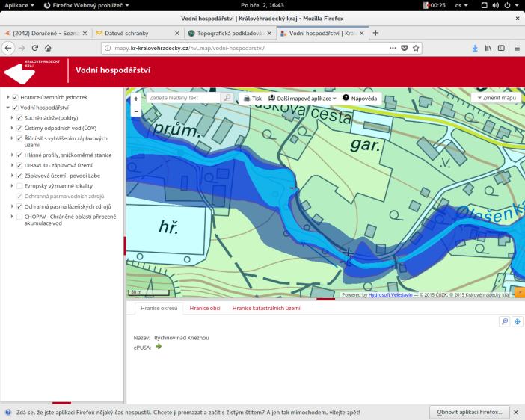Click the map zoom out minus button

click(x=135, y=111)
